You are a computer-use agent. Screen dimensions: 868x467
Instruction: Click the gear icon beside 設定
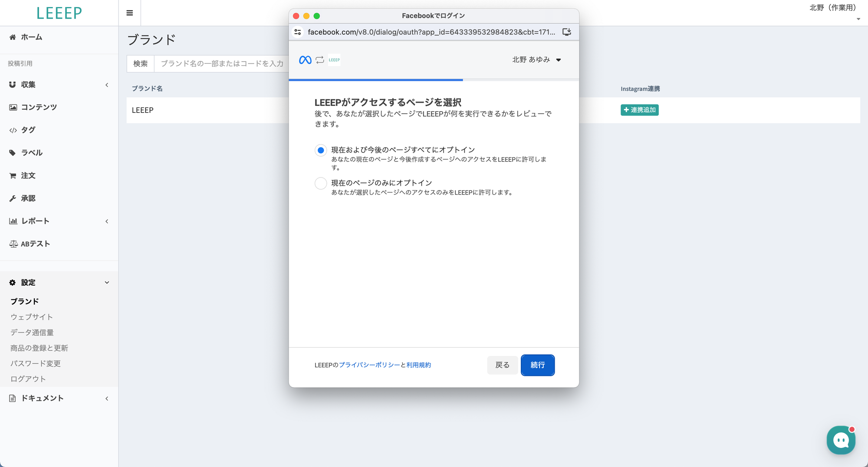click(x=13, y=283)
